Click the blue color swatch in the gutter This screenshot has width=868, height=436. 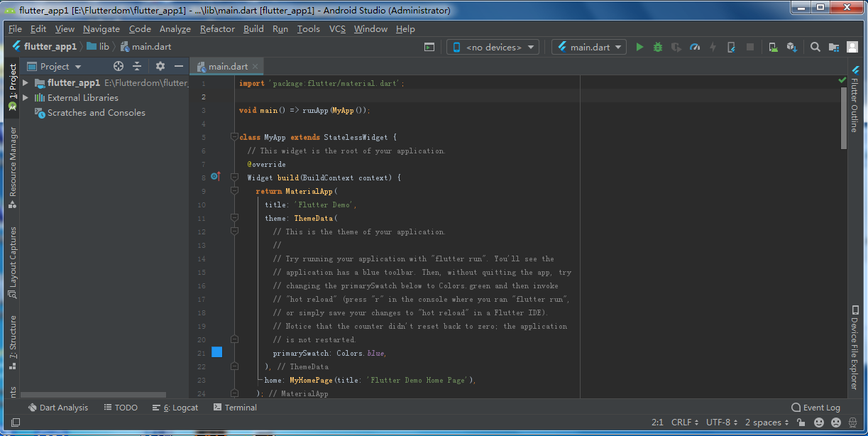[216, 352]
